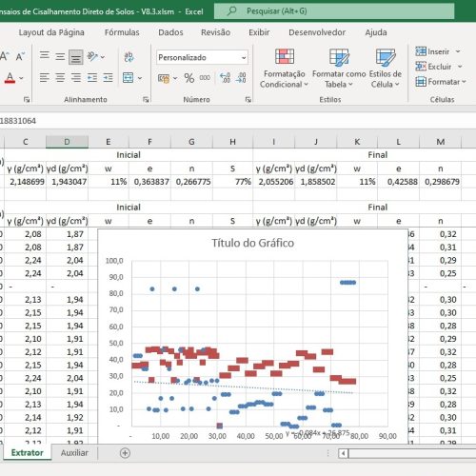
Task: Expand orientation dropdown arrow
Action: (103, 57)
